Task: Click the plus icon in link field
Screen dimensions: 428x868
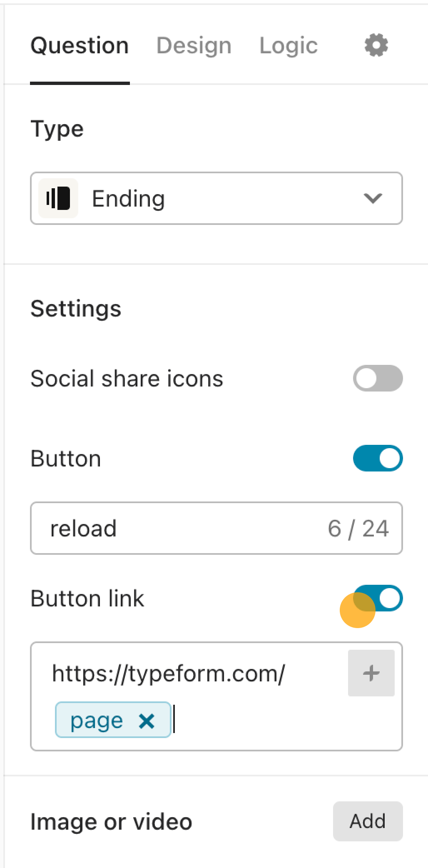Action: tap(371, 673)
